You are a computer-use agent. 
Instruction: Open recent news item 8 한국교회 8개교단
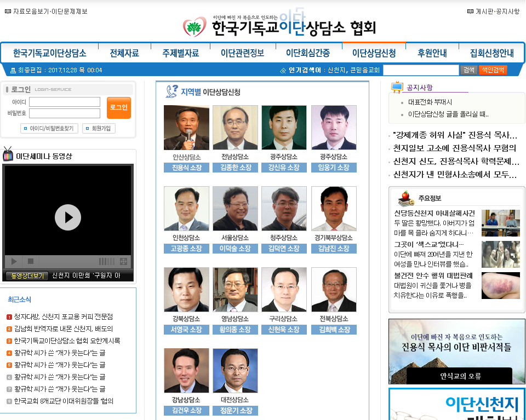point(64,401)
